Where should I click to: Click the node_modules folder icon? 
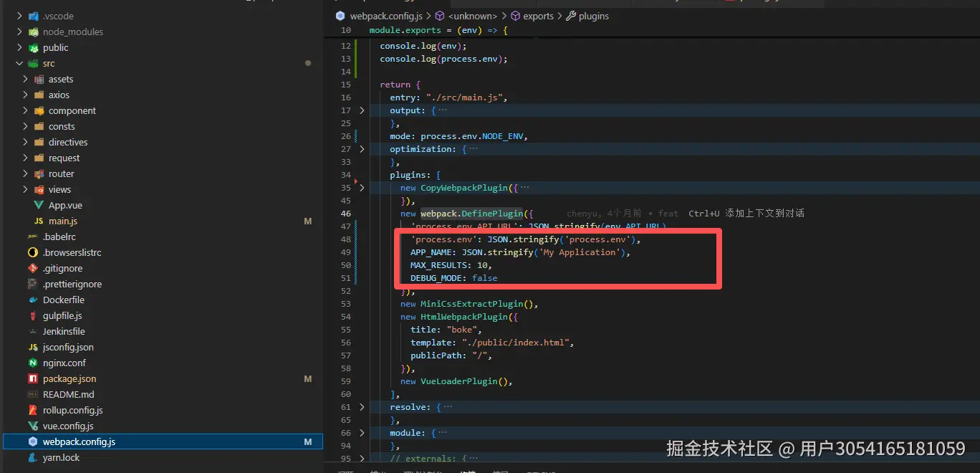[x=33, y=32]
